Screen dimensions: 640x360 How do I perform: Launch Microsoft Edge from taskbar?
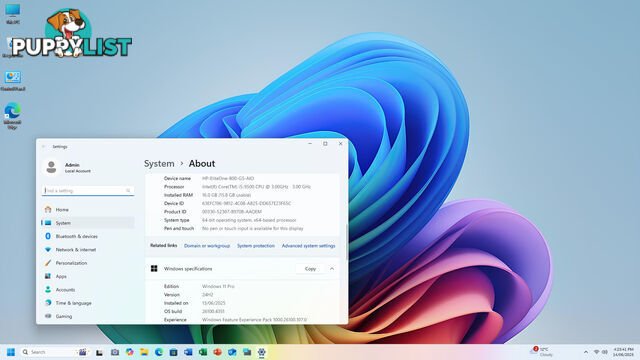[159, 352]
